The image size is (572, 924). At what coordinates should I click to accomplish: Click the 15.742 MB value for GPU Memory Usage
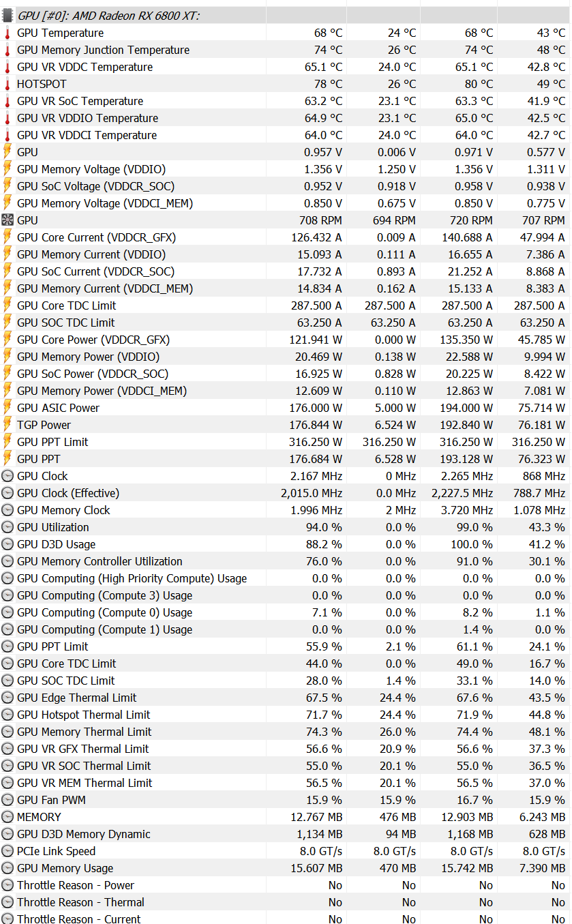pos(467,868)
